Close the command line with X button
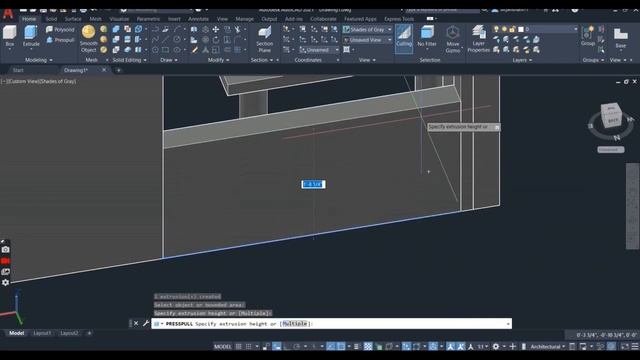The height and width of the screenshot is (360, 640). [x=136, y=324]
